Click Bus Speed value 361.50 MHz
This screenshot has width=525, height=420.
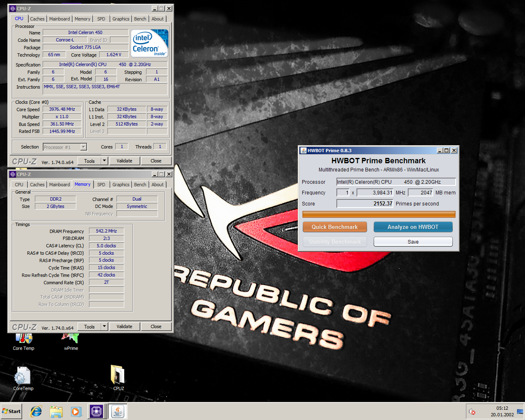62,124
